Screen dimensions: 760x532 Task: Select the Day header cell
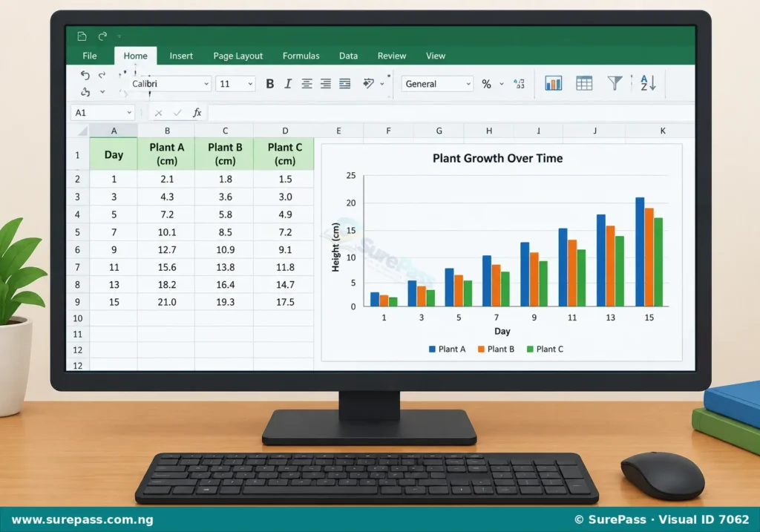click(114, 154)
